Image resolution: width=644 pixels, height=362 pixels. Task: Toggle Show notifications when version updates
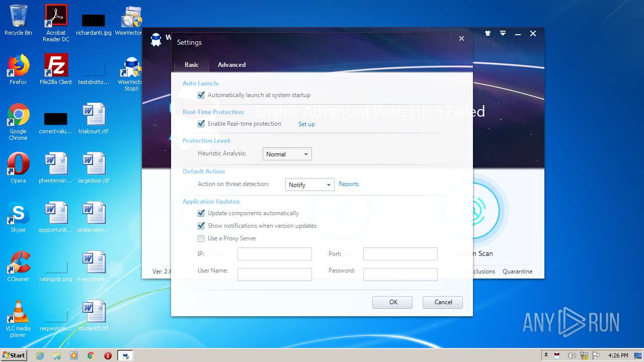coord(201,226)
